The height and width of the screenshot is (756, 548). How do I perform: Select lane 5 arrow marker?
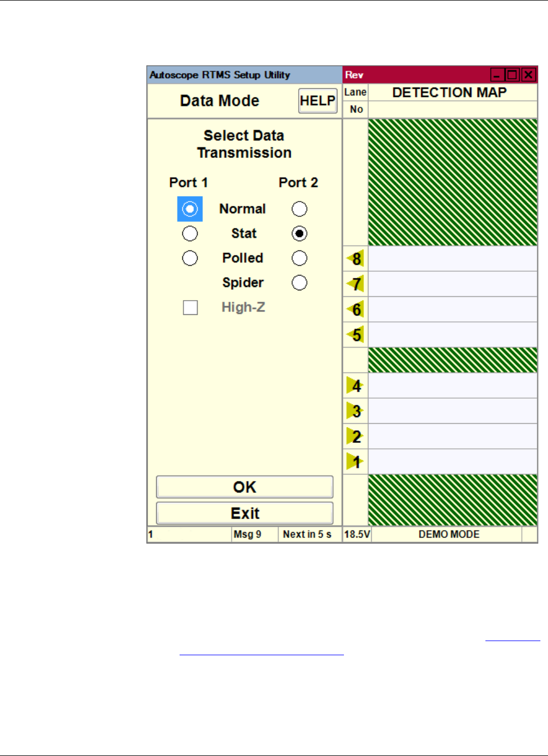pyautogui.click(x=355, y=334)
